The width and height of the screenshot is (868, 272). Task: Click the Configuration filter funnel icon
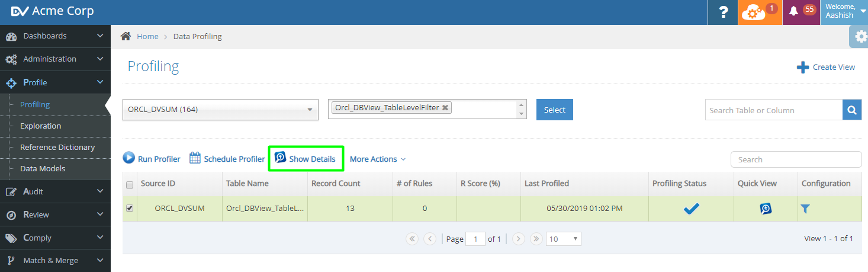(805, 209)
